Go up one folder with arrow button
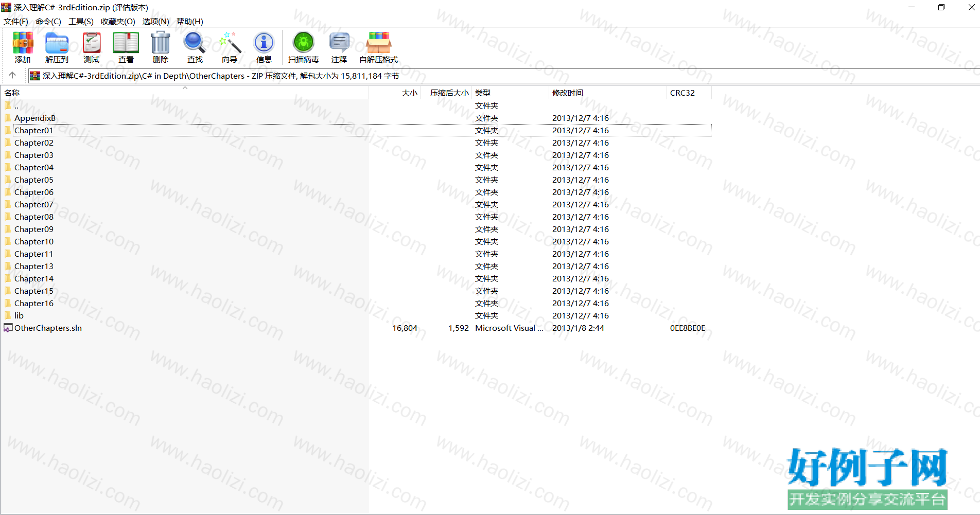Image resolution: width=980 pixels, height=515 pixels. coord(12,75)
